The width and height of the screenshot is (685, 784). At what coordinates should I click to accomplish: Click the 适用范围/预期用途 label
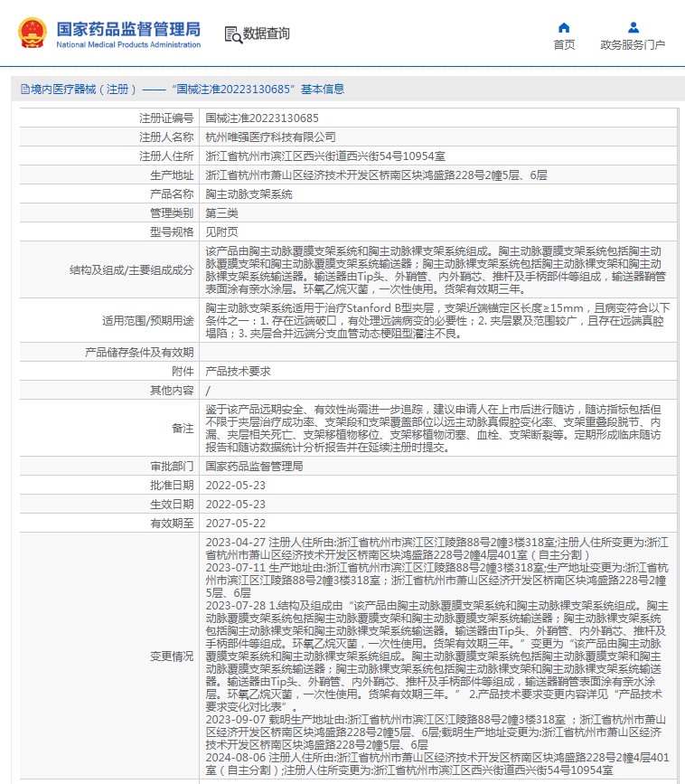coord(148,321)
